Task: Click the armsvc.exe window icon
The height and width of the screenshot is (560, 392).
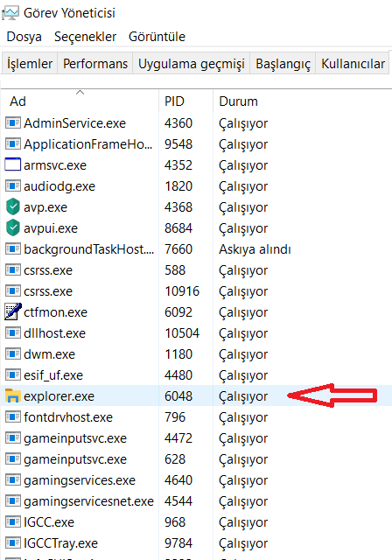Action: coord(13,165)
